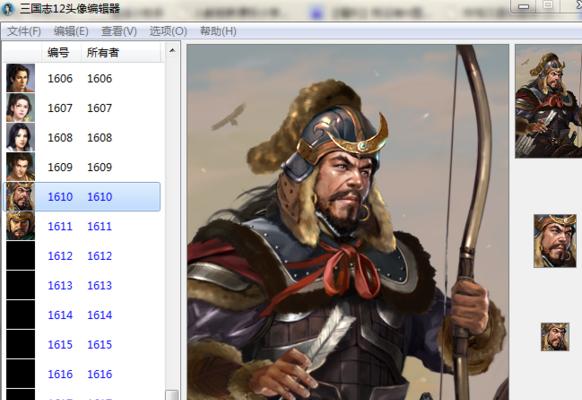Select black empty thumbnail for row 1616
582x400 pixels.
[x=20, y=374]
